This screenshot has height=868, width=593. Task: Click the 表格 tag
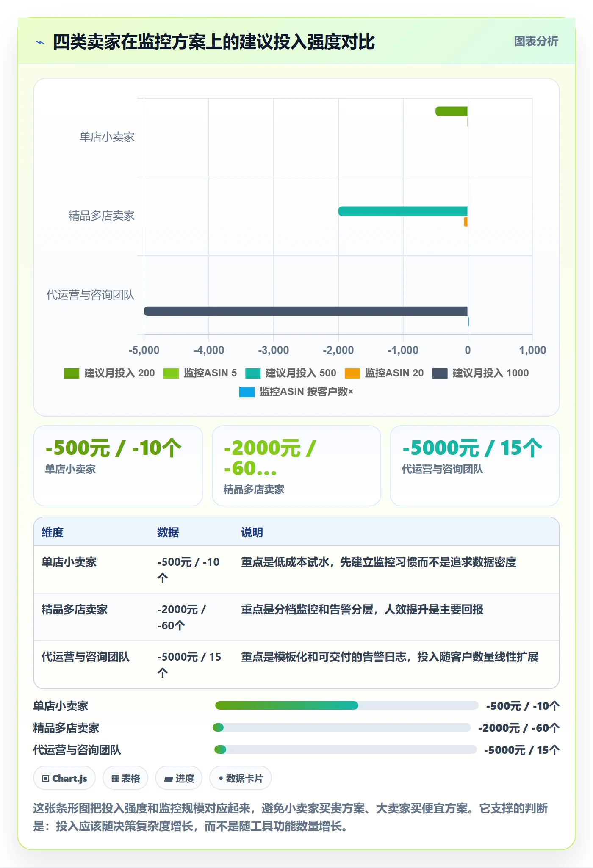tap(125, 778)
